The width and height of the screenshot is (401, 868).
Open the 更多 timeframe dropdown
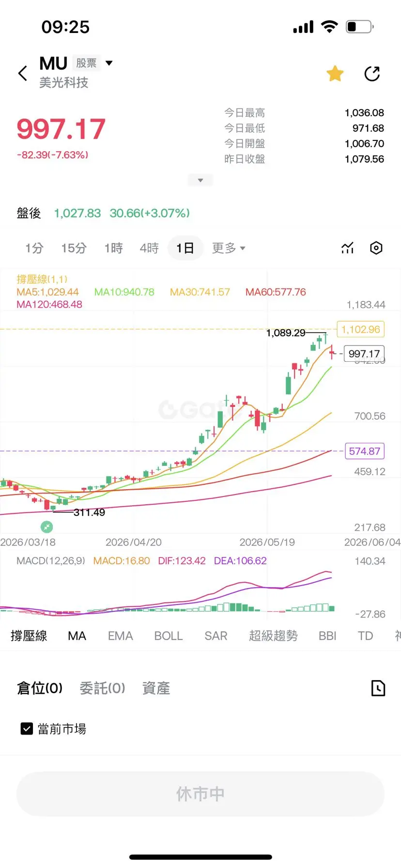coord(229,248)
